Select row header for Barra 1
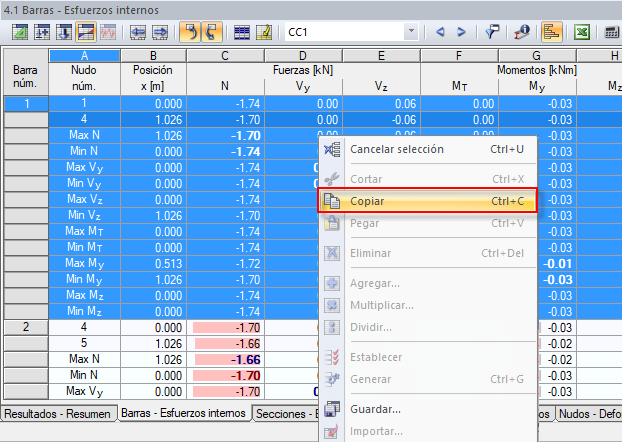Image resolution: width=622 pixels, height=442 pixels. 26,104
